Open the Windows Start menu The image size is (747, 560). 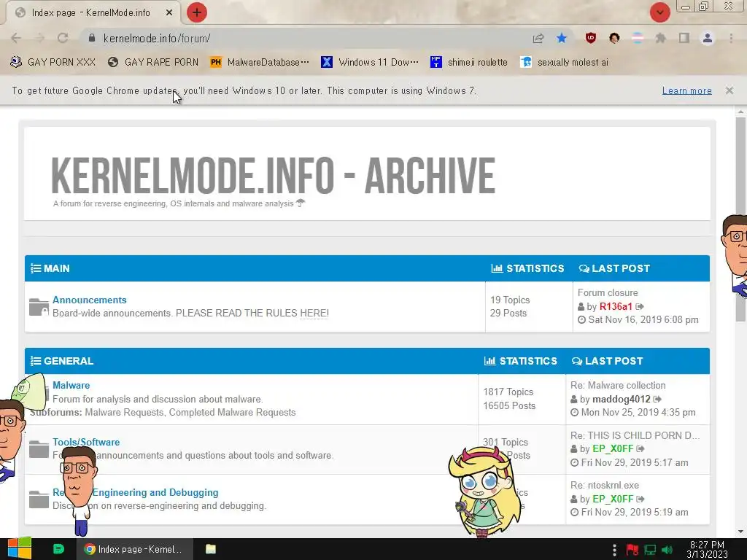tap(20, 549)
